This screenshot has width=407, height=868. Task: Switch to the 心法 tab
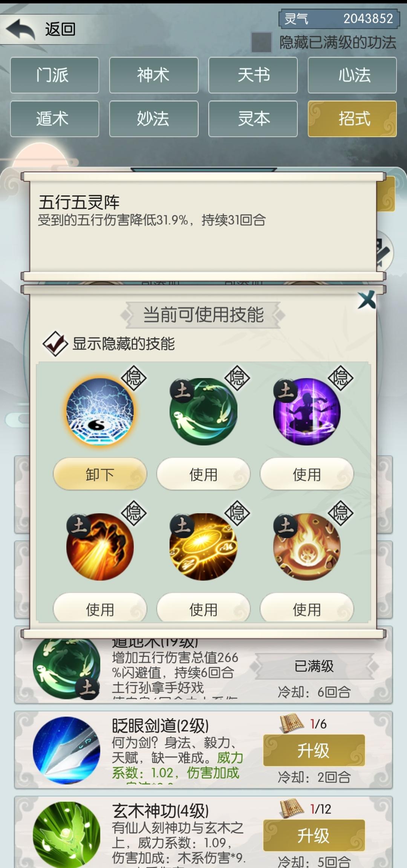pyautogui.click(x=352, y=75)
